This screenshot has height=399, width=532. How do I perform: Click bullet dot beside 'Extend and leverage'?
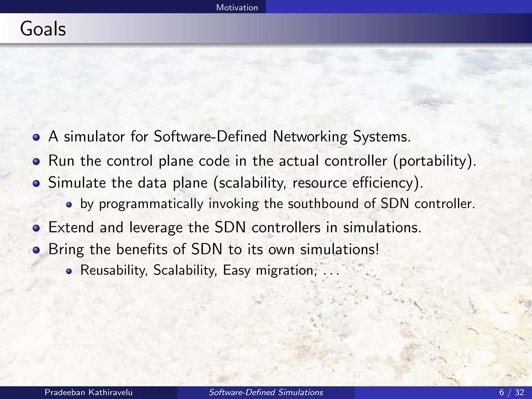[36, 228]
